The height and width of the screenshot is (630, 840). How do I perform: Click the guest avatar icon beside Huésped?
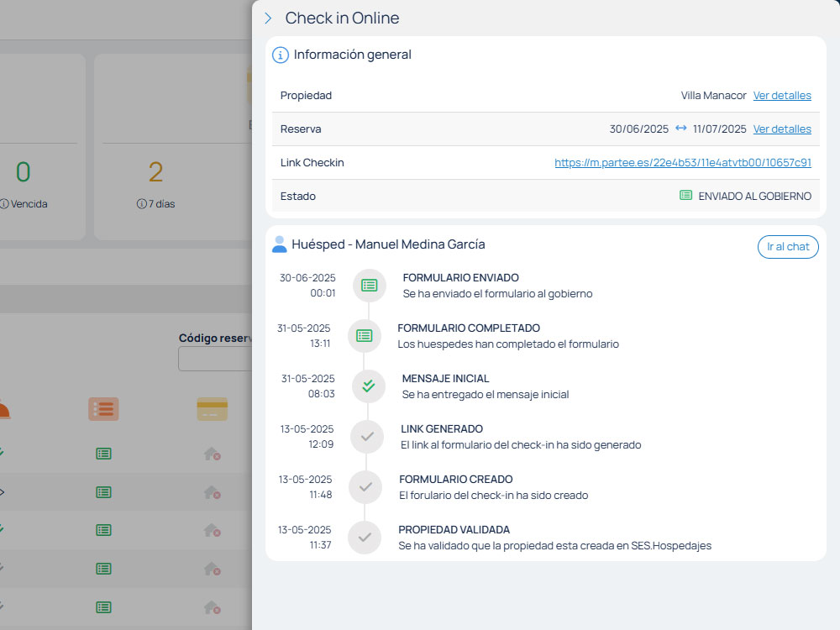coord(279,244)
